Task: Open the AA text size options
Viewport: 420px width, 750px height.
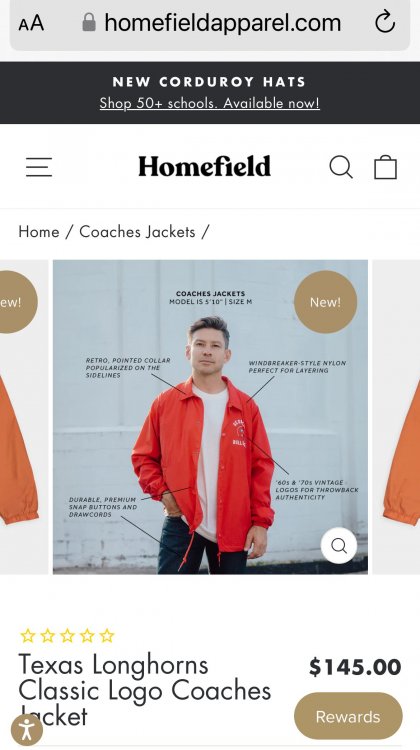Action: [31, 23]
